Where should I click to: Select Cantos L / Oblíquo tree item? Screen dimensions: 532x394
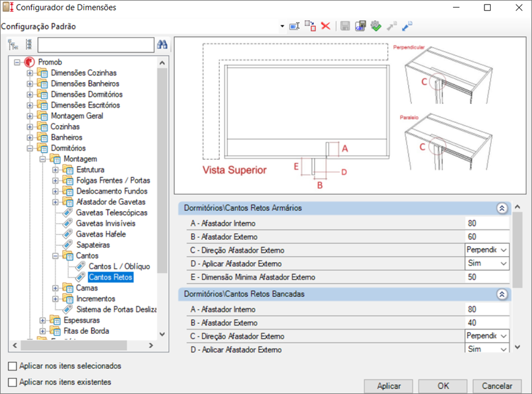coord(118,267)
